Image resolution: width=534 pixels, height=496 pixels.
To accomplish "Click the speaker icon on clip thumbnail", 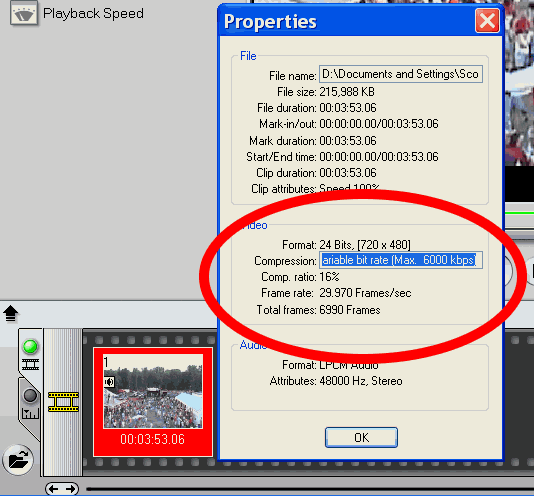I will click(x=109, y=382).
